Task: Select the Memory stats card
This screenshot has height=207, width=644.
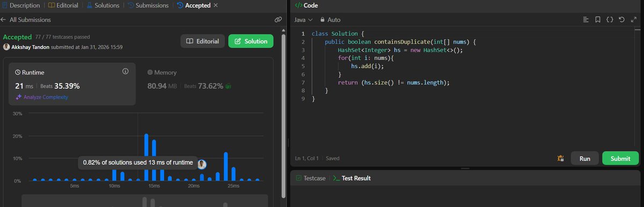Action: [204, 84]
